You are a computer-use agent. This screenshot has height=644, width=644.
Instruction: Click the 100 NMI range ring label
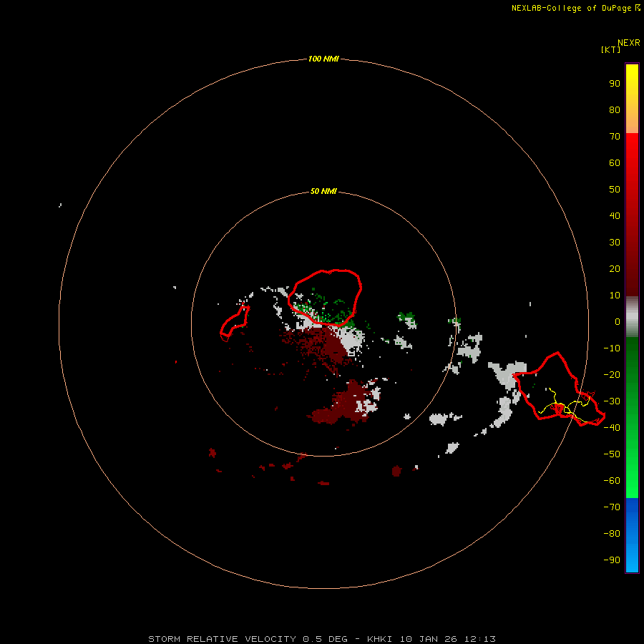(323, 59)
